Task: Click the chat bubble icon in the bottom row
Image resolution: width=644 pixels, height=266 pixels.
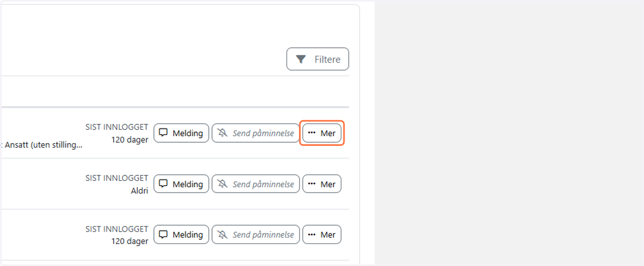Action: click(x=164, y=234)
